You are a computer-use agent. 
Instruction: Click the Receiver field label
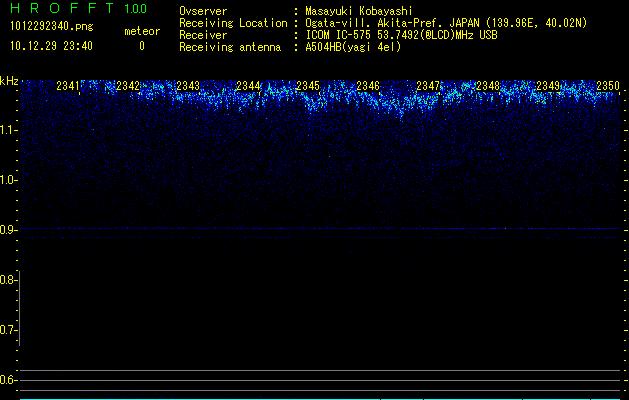203,35
